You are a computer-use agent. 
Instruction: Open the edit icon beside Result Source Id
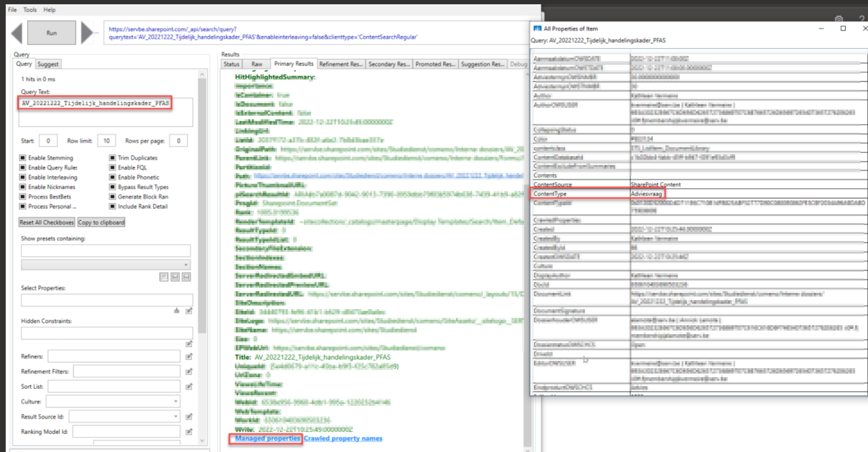click(x=189, y=417)
